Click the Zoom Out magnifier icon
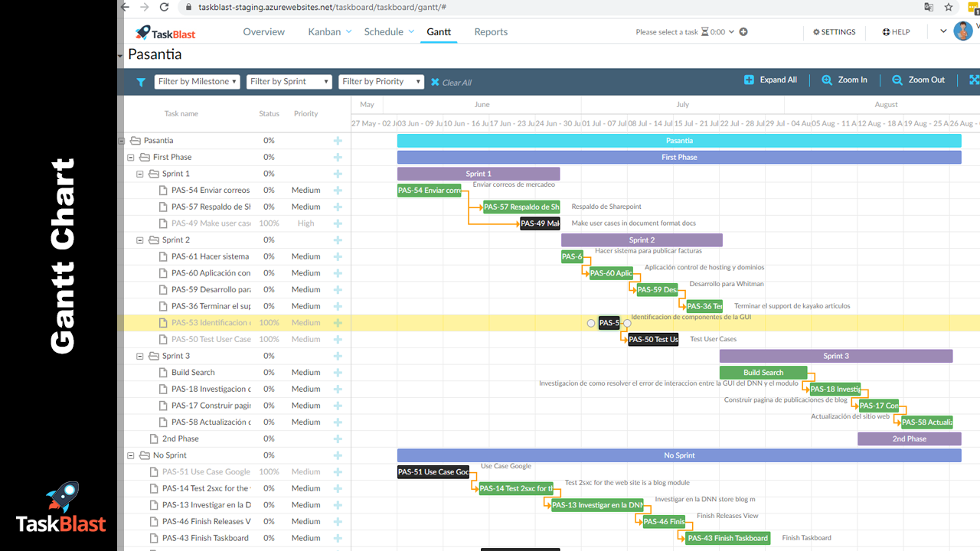Image resolution: width=980 pixels, height=551 pixels. (897, 80)
